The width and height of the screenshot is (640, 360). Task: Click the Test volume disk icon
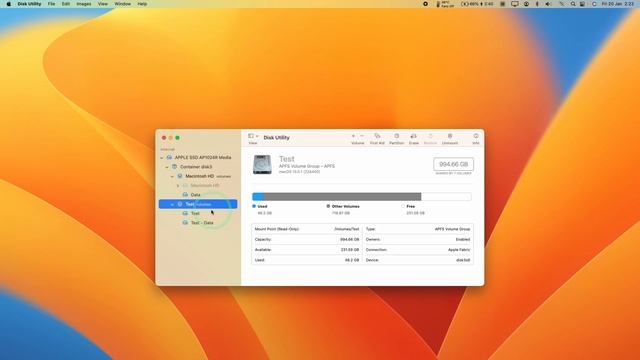(185, 213)
